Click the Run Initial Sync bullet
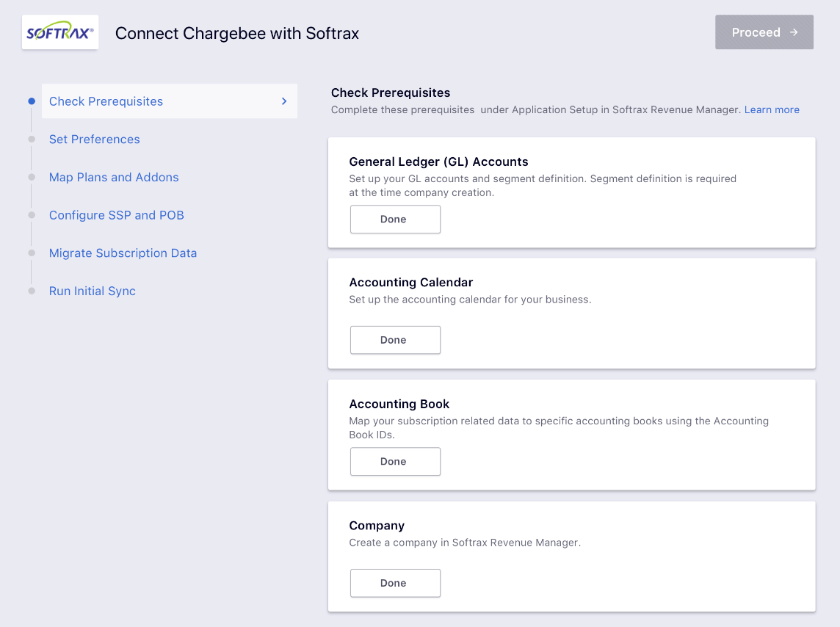 [32, 291]
